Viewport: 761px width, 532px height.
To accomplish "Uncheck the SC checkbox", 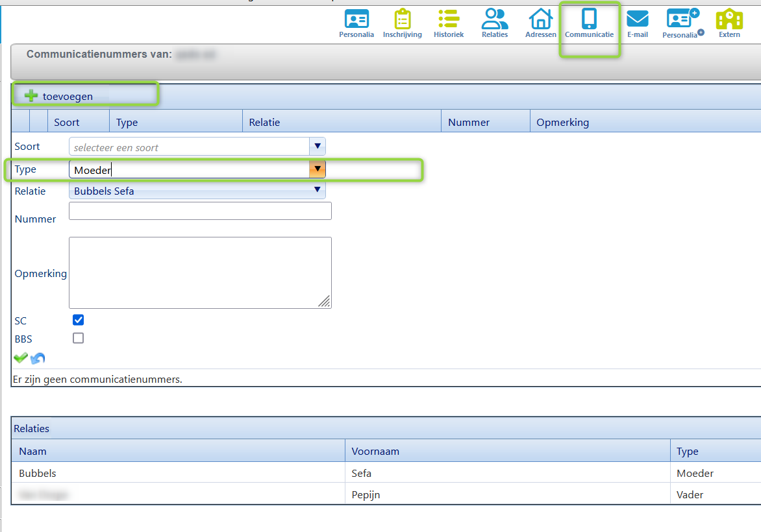I will [x=79, y=320].
